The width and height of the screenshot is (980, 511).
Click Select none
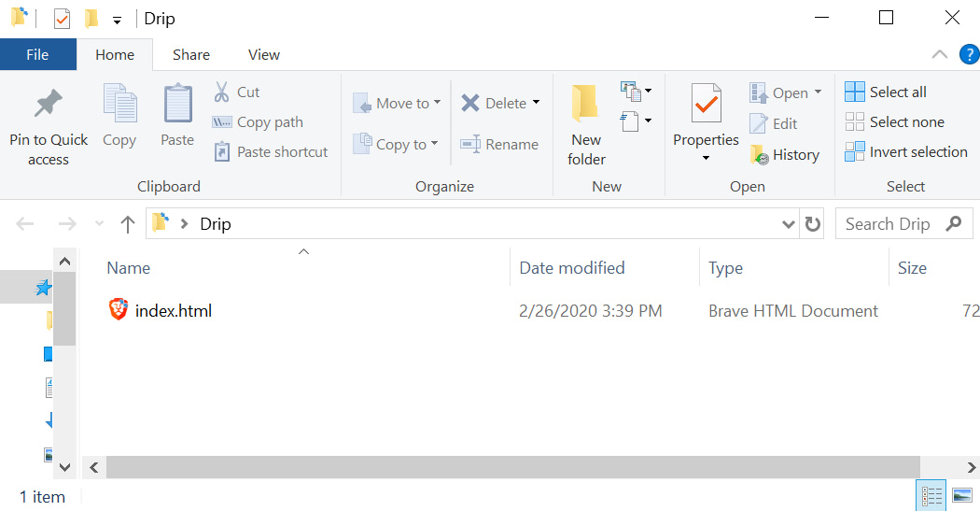[894, 122]
